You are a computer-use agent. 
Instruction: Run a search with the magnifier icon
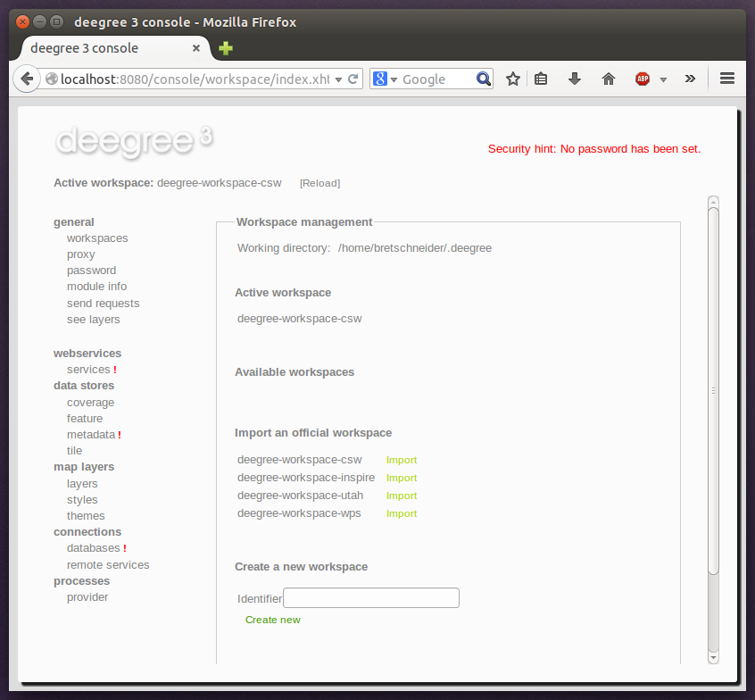pos(483,79)
